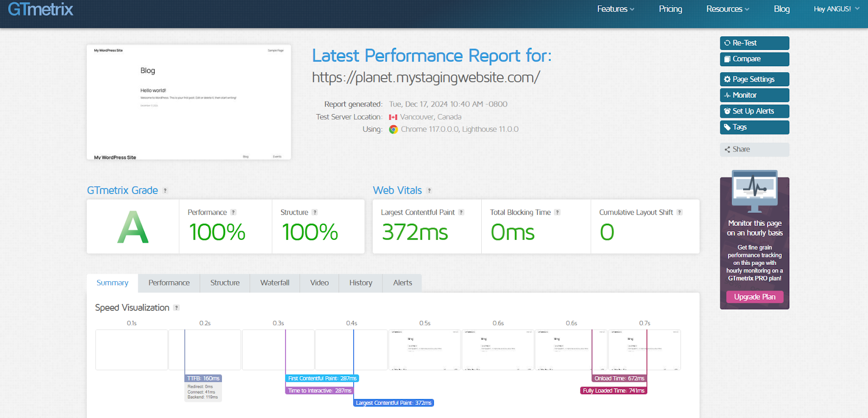This screenshot has height=418, width=868.
Task: Click the Share button
Action: [755, 149]
